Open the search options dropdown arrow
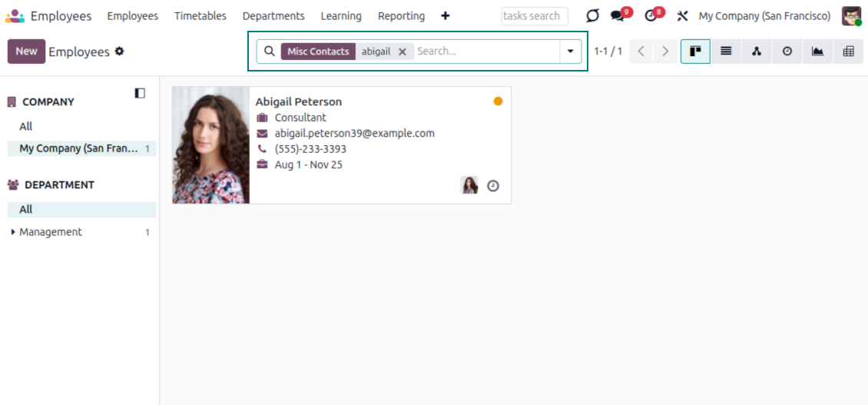Viewport: 868px width, 405px height. [x=570, y=51]
